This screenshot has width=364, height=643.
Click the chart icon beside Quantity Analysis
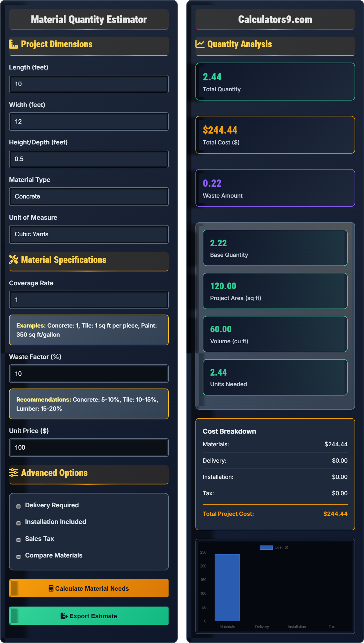coord(200,44)
